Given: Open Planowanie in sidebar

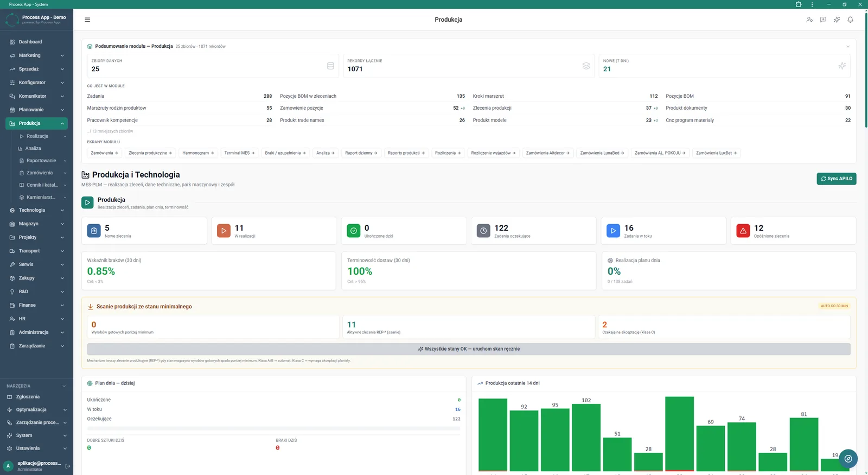Looking at the screenshot, I should click(36, 110).
